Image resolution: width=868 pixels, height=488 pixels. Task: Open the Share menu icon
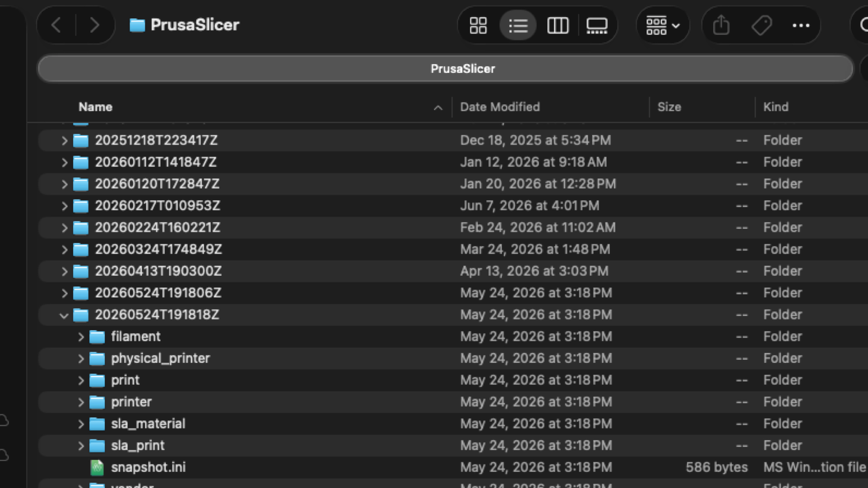click(721, 25)
